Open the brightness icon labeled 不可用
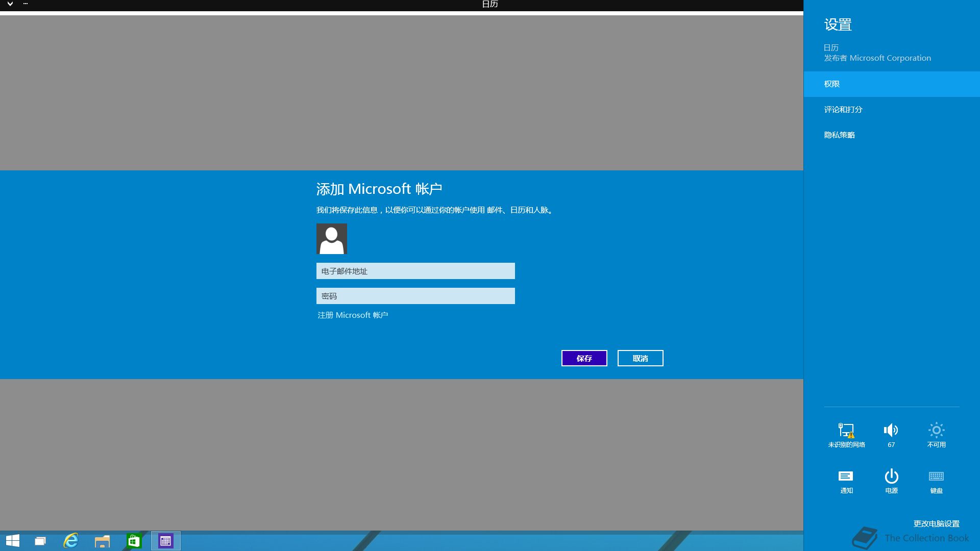Image resolution: width=980 pixels, height=551 pixels. coord(936,435)
